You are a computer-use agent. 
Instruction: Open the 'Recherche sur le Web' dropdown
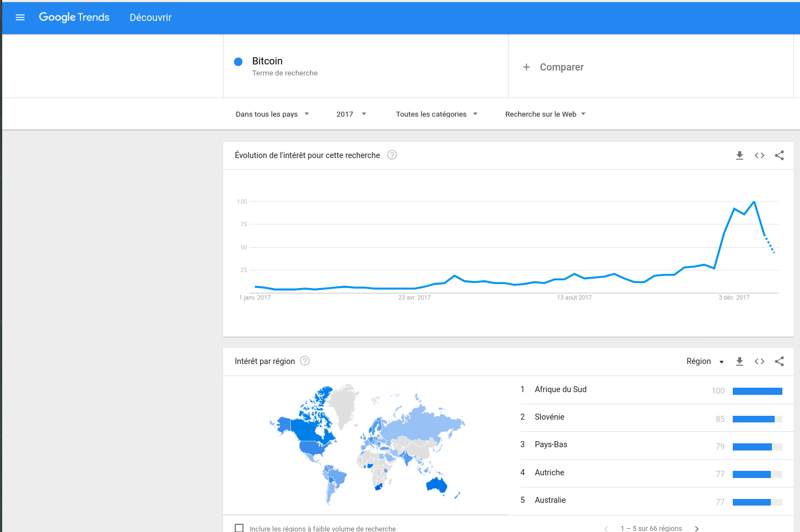pos(545,114)
